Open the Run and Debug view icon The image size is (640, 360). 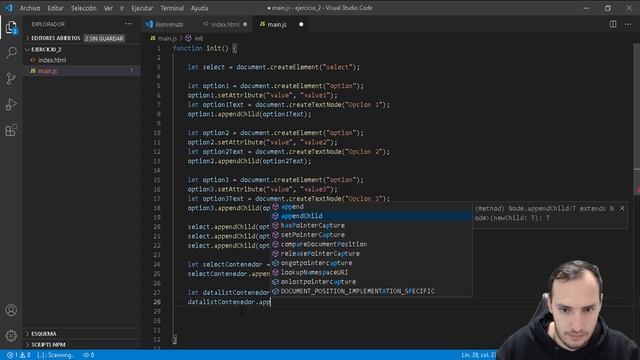click(x=11, y=104)
